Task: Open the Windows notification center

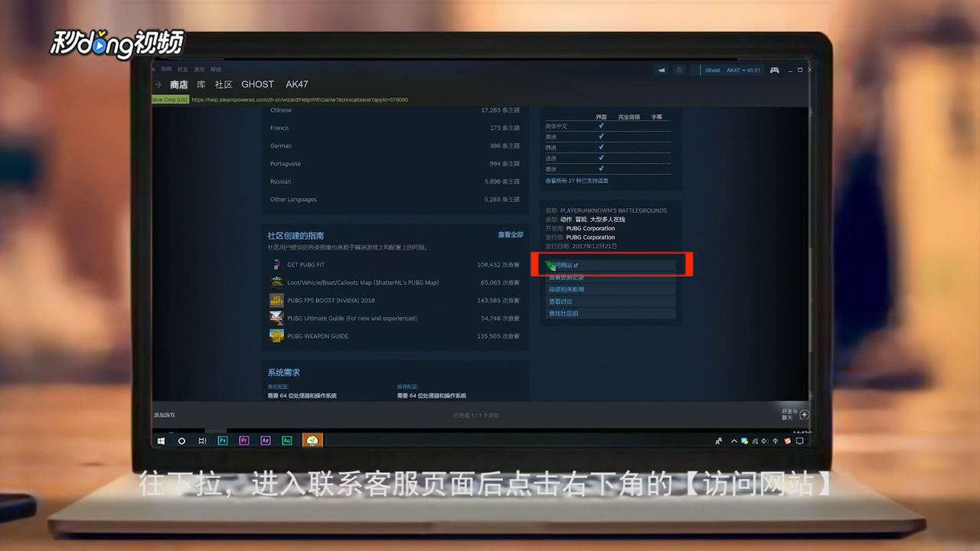Action: click(800, 441)
